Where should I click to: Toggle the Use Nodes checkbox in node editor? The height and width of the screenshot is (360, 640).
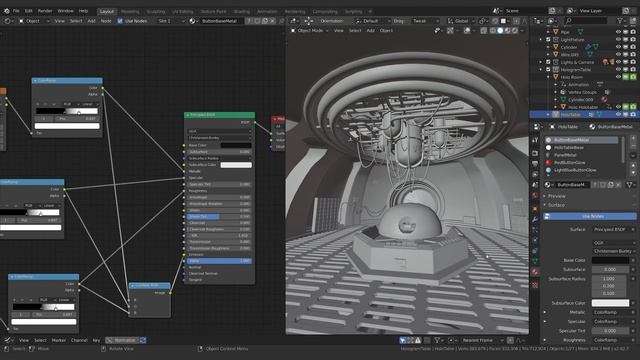click(x=120, y=21)
